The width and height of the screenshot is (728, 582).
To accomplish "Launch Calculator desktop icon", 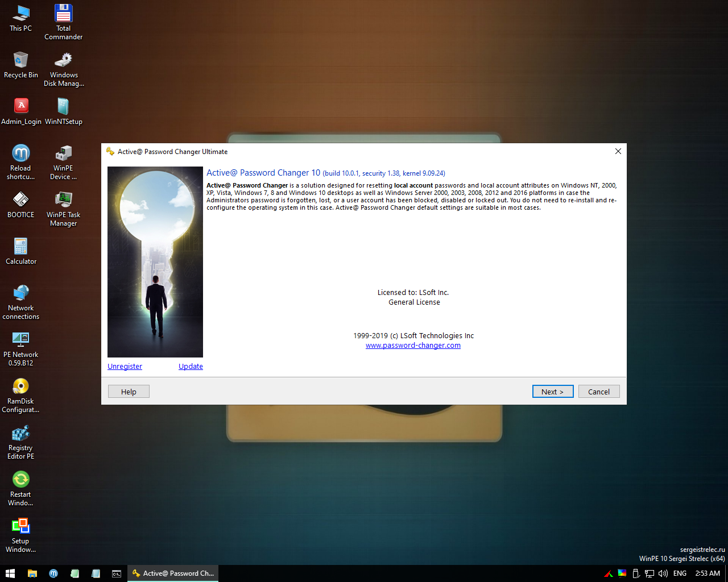I will click(21, 251).
